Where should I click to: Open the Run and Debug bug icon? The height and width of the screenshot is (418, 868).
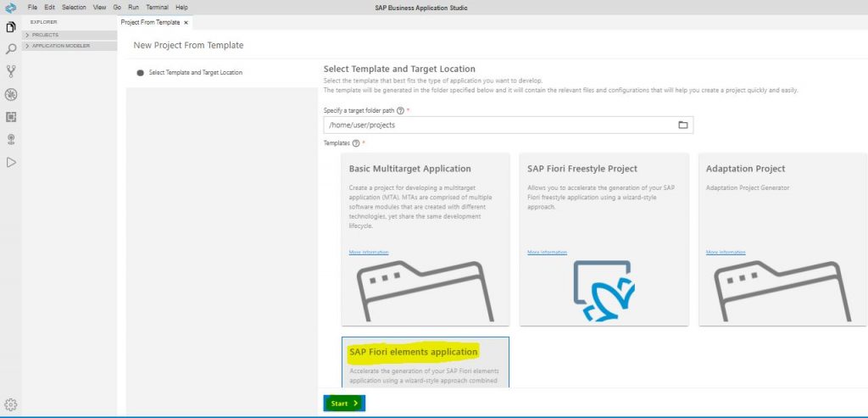coord(10,95)
